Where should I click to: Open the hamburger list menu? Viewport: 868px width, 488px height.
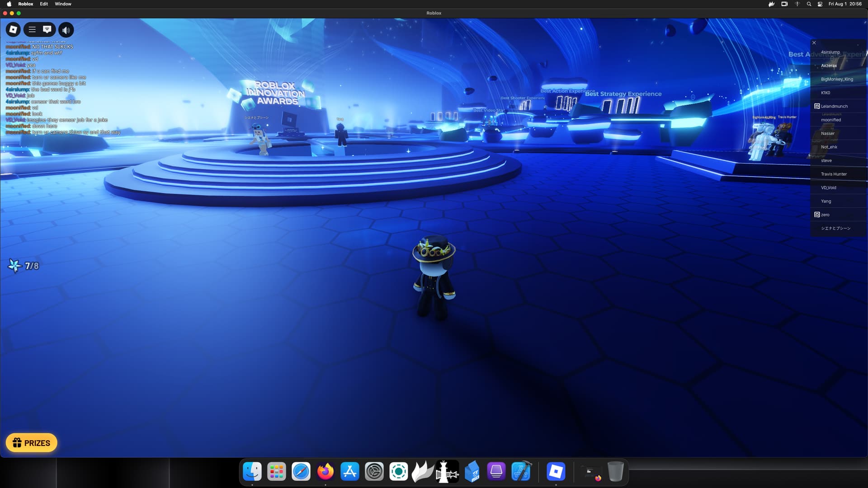click(x=32, y=30)
